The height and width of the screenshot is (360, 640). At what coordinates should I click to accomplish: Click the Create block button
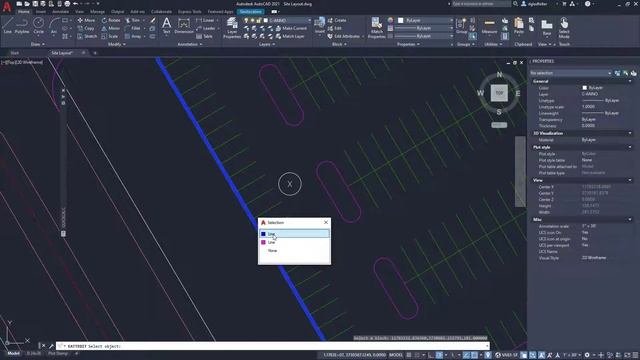click(337, 20)
